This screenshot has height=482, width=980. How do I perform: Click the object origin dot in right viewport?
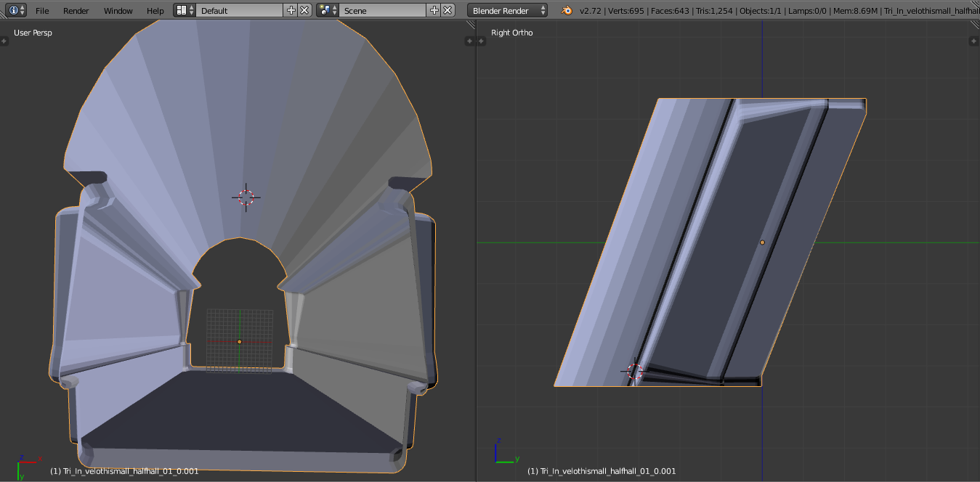point(762,242)
